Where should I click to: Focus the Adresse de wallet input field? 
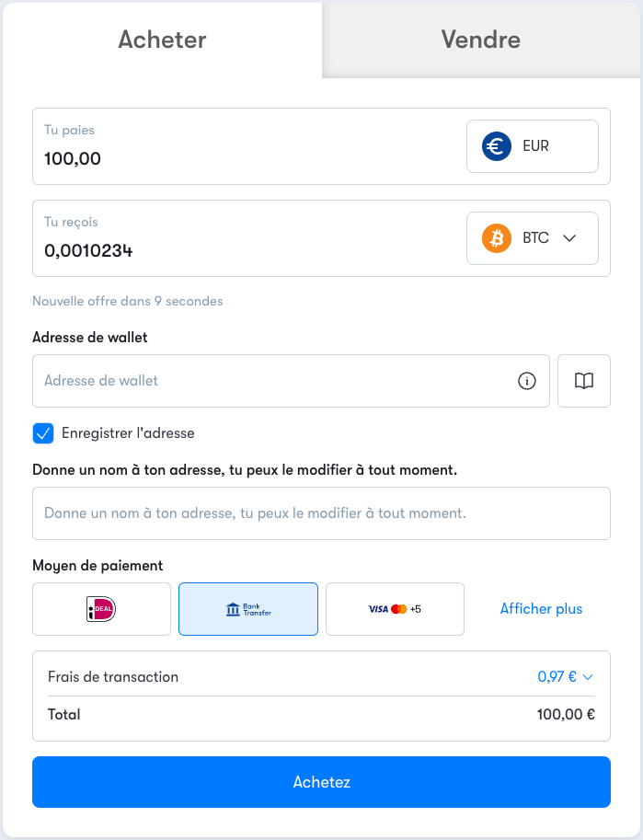(273, 381)
